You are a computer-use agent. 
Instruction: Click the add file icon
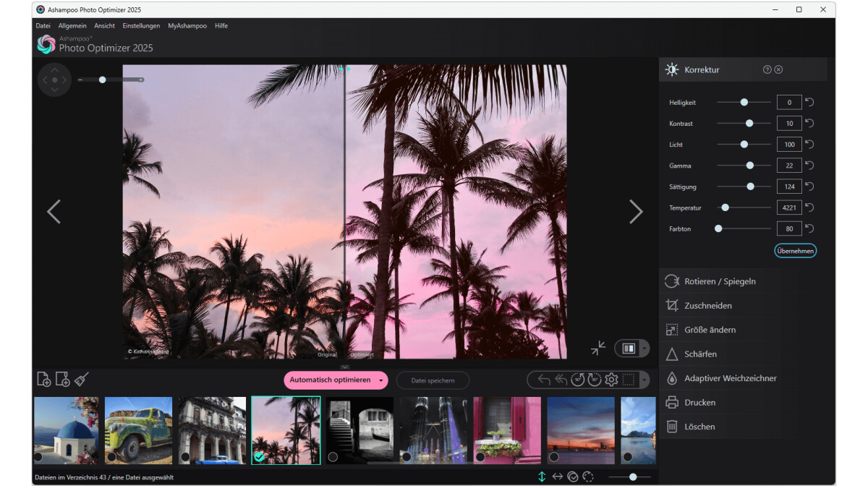coord(44,379)
